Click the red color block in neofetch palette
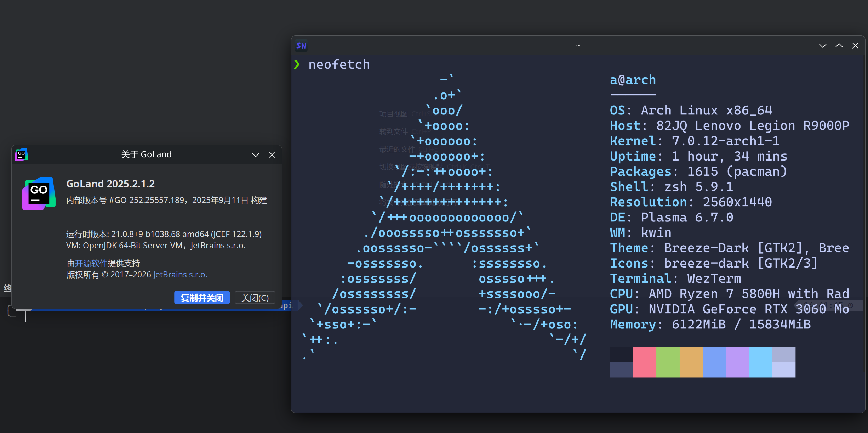868x433 pixels. (x=645, y=362)
